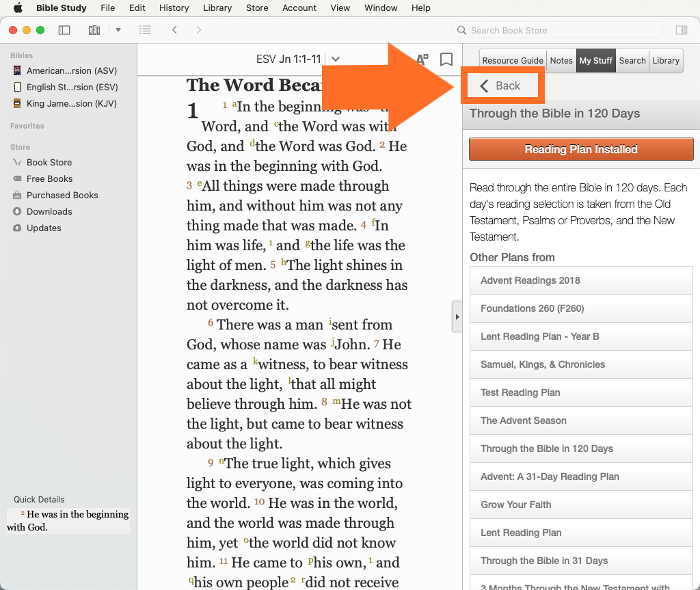
Task: Open the Store menu
Action: click(x=257, y=8)
